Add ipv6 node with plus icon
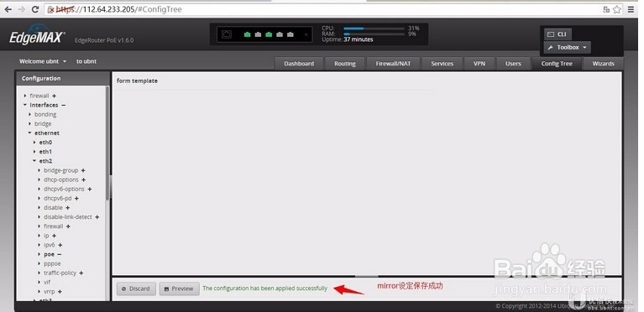This screenshot has width=644, height=312. click(60, 245)
